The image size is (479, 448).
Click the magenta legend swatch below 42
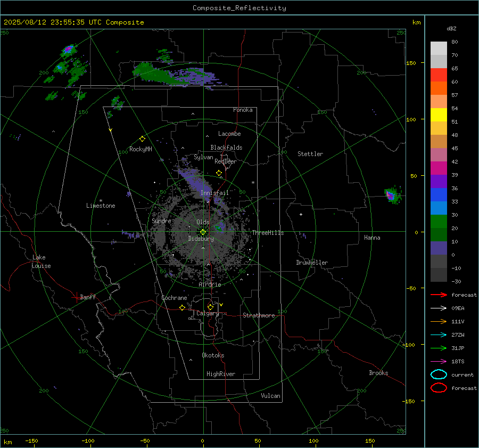click(x=439, y=168)
